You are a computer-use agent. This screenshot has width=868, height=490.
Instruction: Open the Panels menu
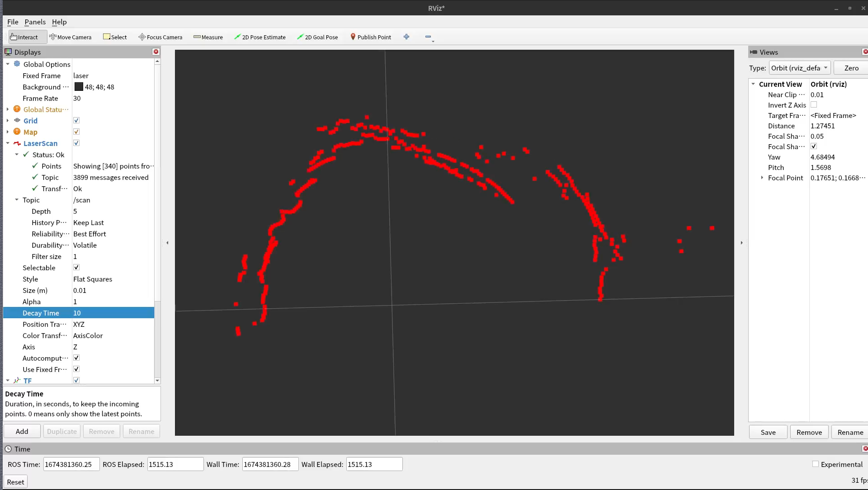click(x=35, y=22)
